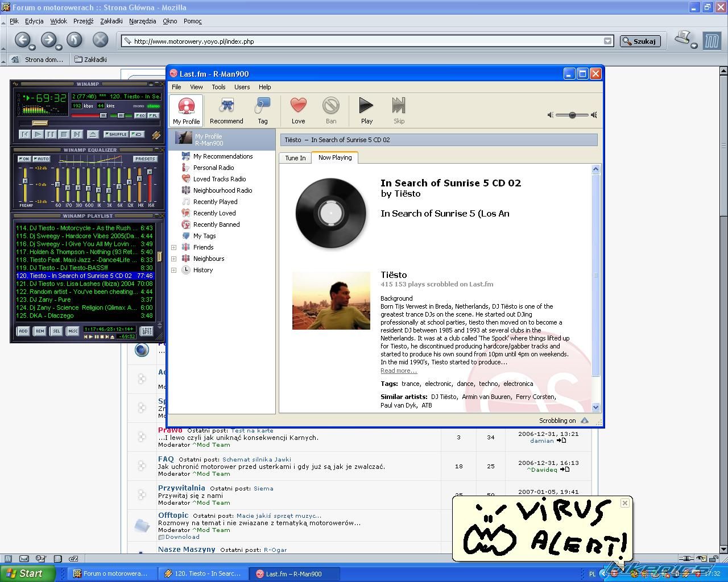Viewport: 728px width, 582px height.
Task: Adjust the Last.fm volume slider
Action: tap(572, 115)
